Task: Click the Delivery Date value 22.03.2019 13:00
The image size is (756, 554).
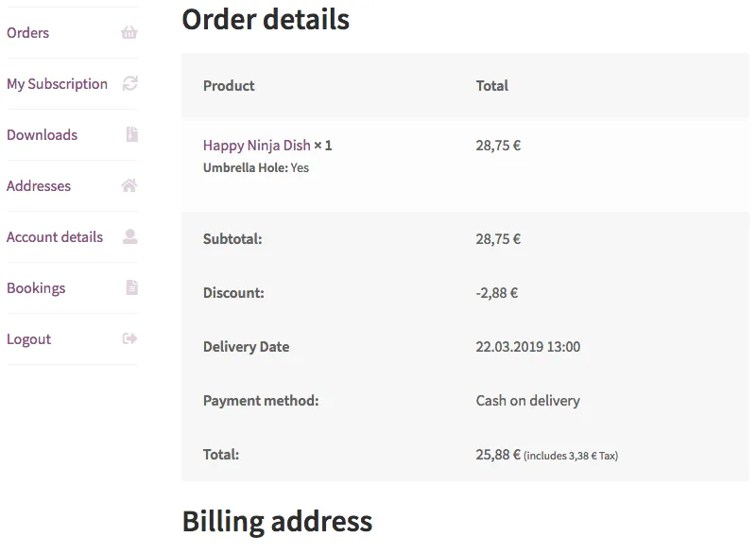Action: click(x=528, y=347)
